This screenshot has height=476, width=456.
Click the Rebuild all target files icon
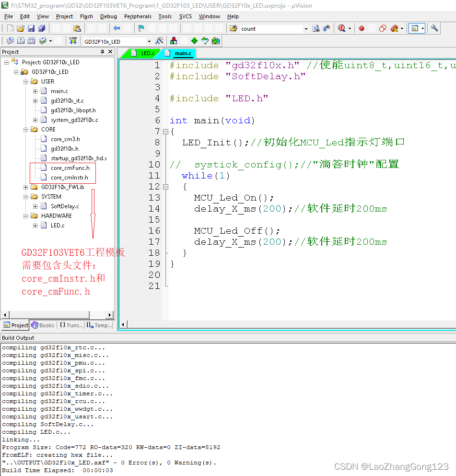[31, 41]
